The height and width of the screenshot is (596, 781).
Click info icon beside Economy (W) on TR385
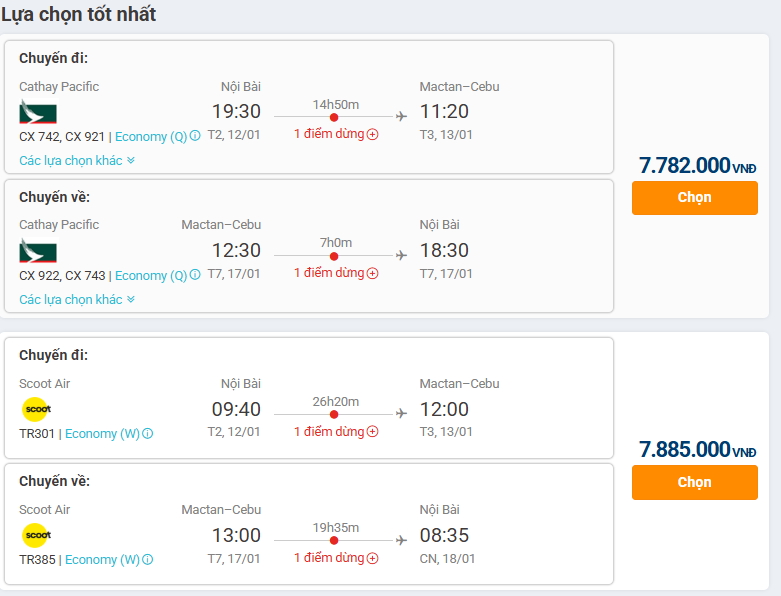click(147, 560)
